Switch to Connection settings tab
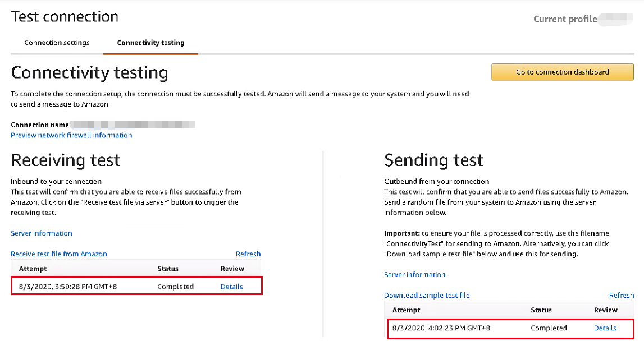Viewport: 644px width, 364px height. (57, 43)
